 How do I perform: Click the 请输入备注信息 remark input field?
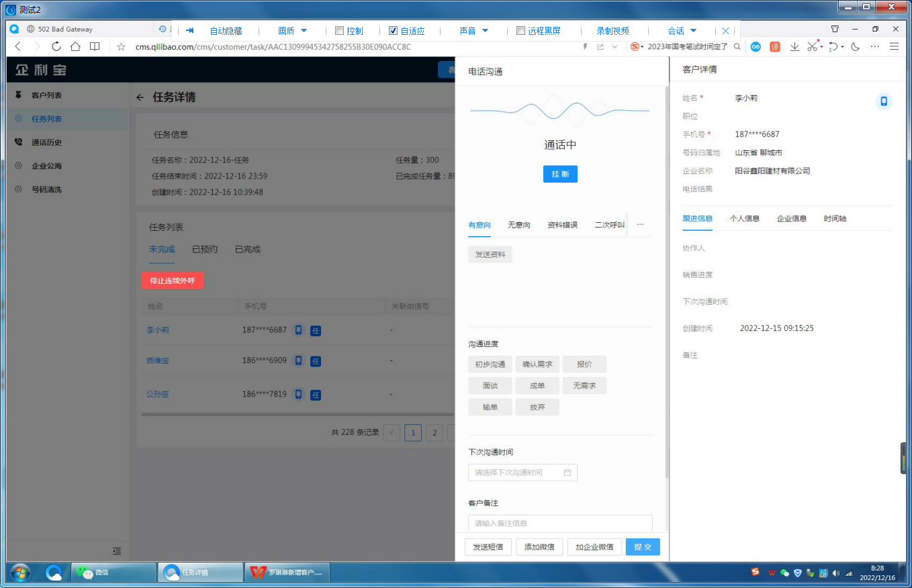coord(560,523)
